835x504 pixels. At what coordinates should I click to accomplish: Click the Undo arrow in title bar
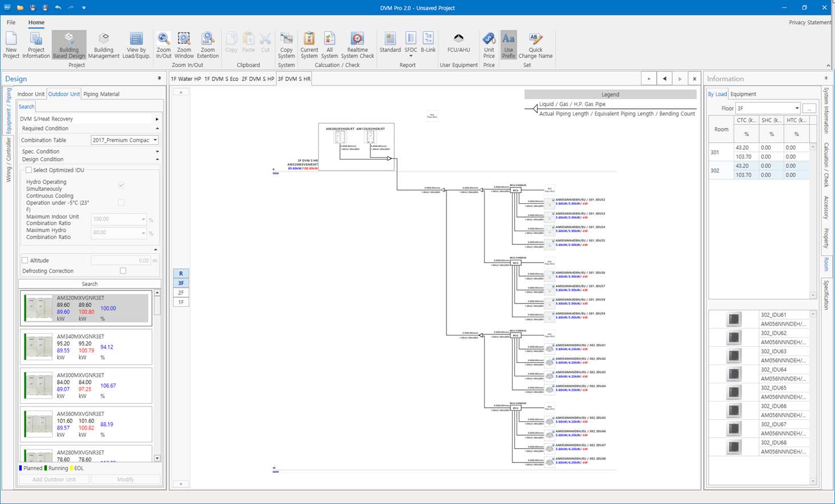coord(58,7)
